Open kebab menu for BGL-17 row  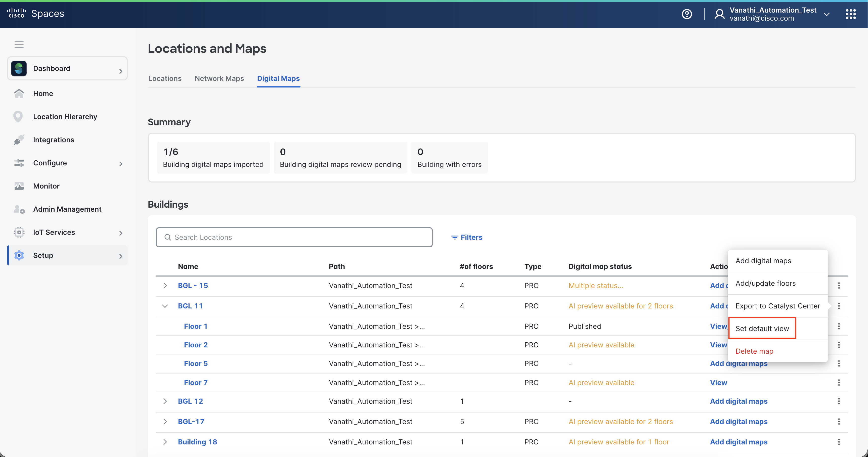tap(839, 421)
